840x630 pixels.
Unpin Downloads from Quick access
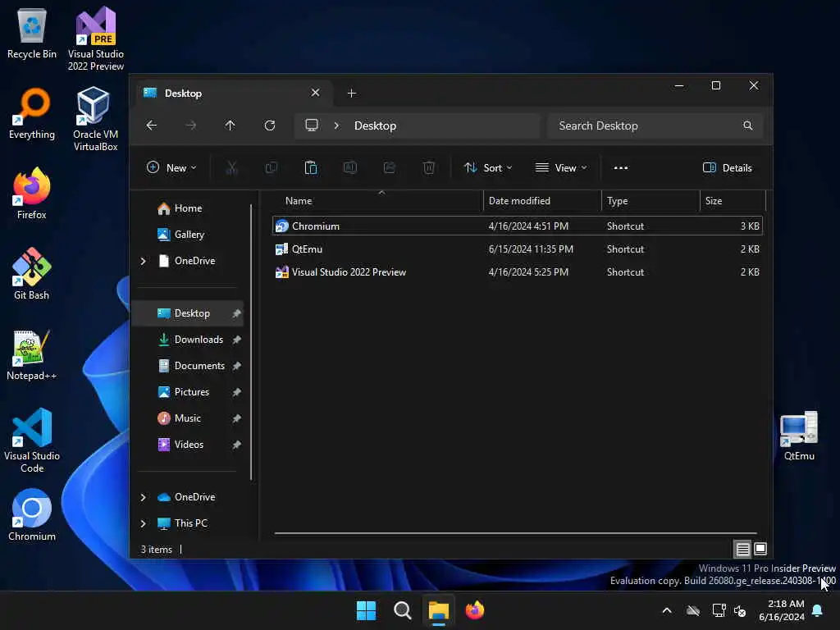pos(236,340)
